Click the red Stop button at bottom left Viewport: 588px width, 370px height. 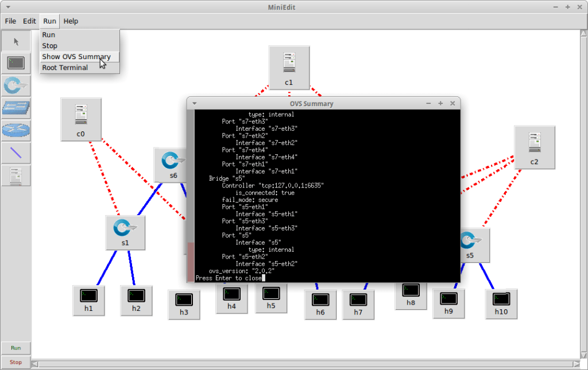[16, 362]
